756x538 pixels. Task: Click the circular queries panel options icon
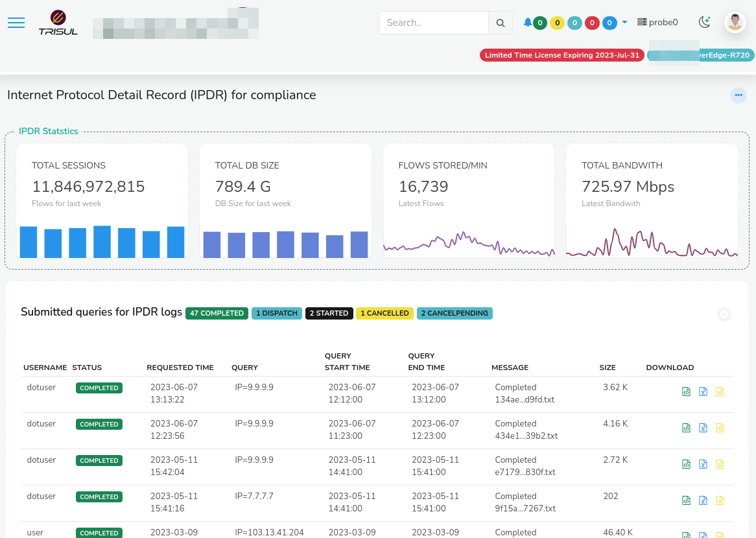[724, 314]
